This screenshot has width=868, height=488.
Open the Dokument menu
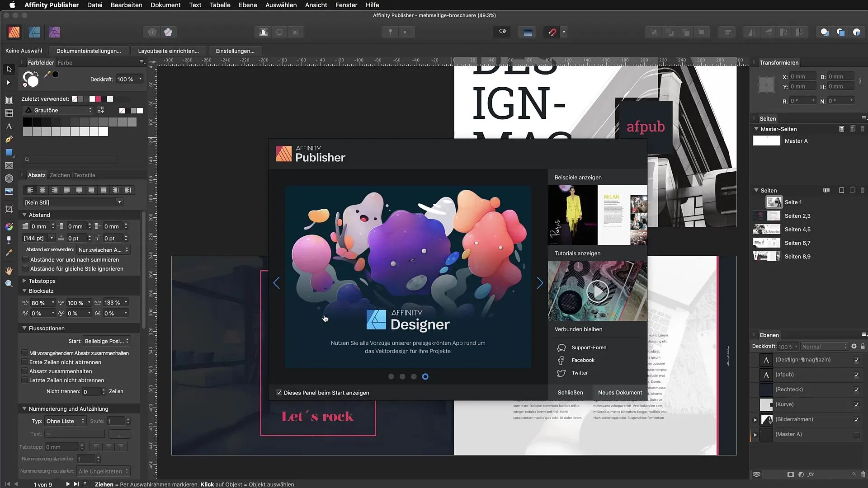click(165, 5)
